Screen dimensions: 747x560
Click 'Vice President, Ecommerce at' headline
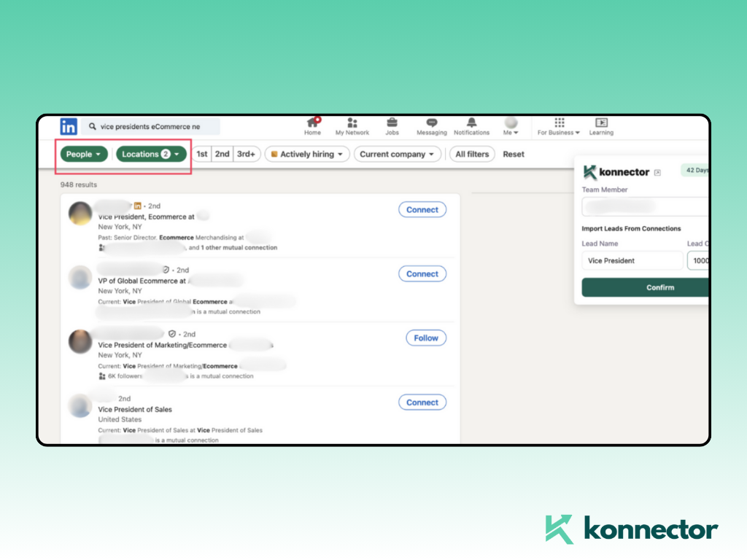146,217
